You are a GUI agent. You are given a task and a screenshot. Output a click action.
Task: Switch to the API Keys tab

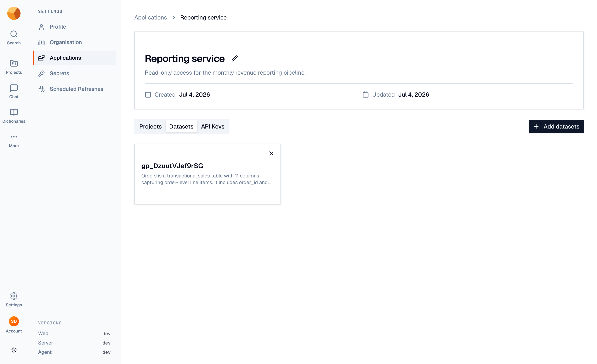tap(212, 126)
